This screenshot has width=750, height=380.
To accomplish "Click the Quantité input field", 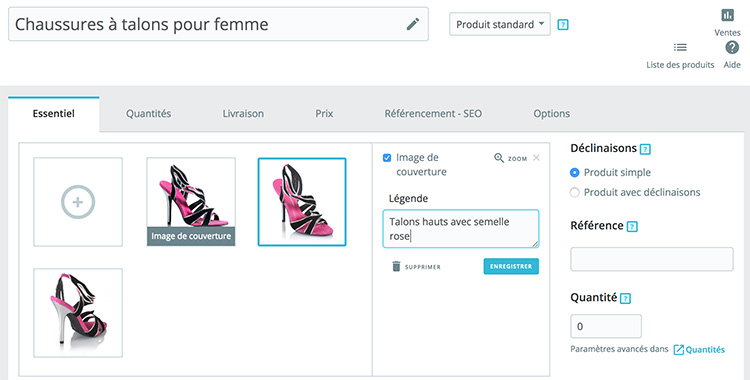I will [x=606, y=326].
